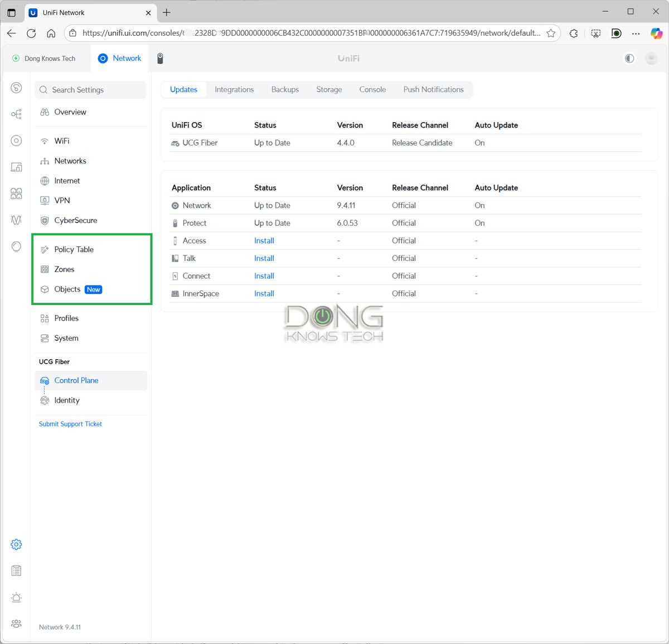Open the topology icon in left rail
This screenshot has width=669, height=644.
click(17, 114)
